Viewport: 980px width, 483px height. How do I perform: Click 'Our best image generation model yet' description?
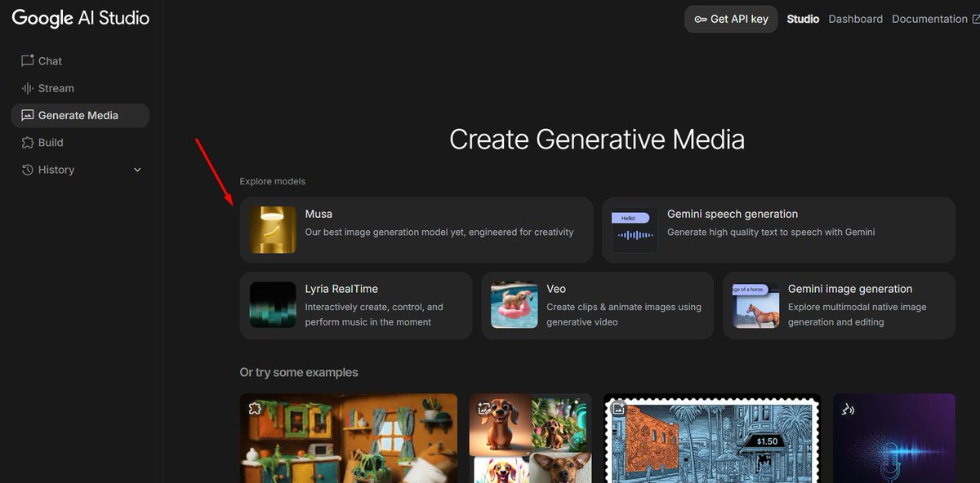(439, 233)
